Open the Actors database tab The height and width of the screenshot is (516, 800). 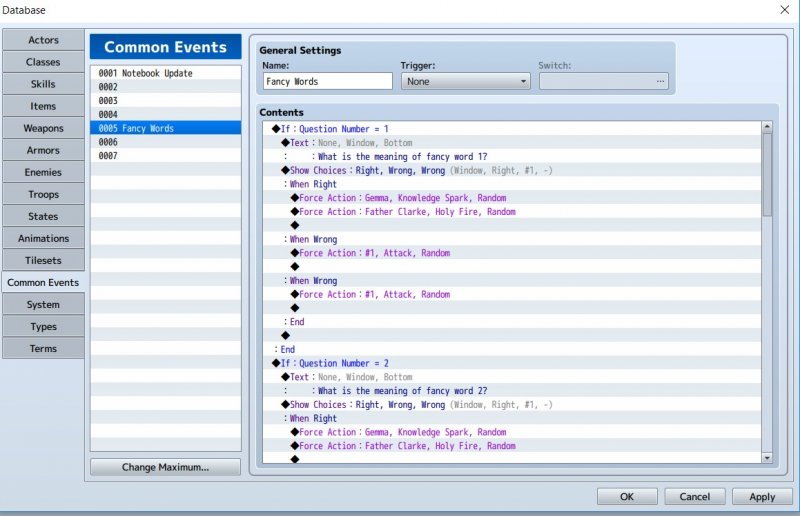pyautogui.click(x=43, y=40)
